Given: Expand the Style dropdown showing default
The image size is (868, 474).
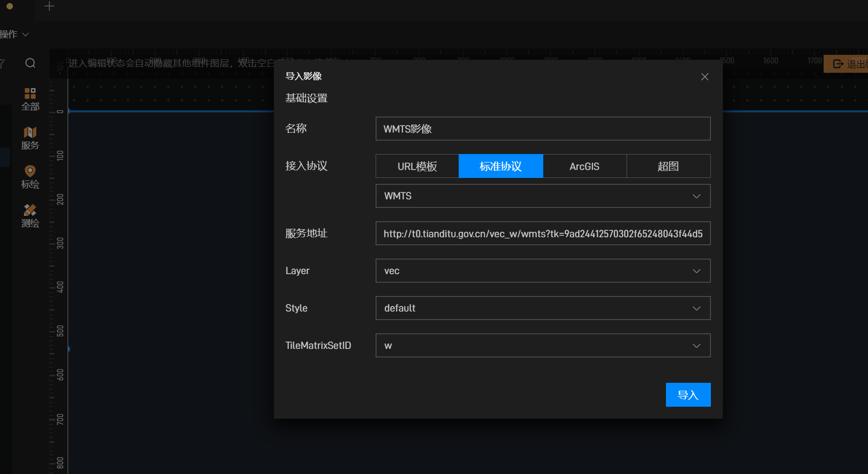Looking at the screenshot, I should (x=543, y=308).
